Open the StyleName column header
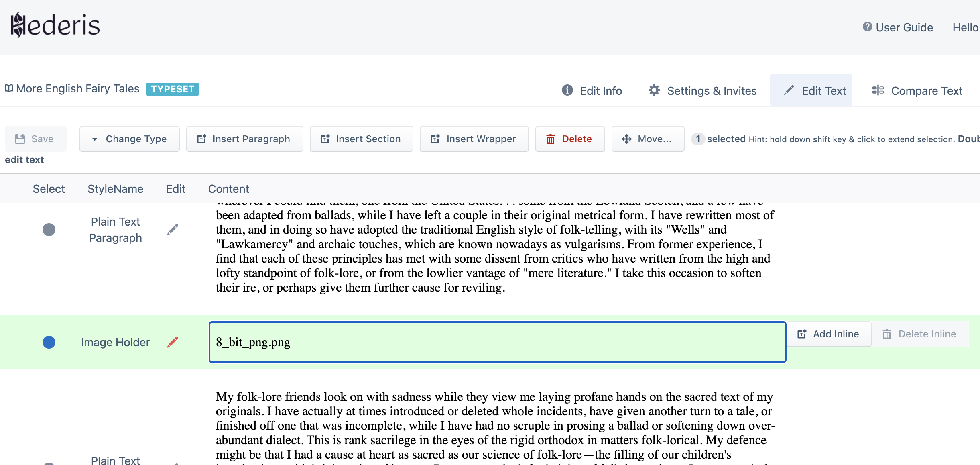 click(x=115, y=188)
